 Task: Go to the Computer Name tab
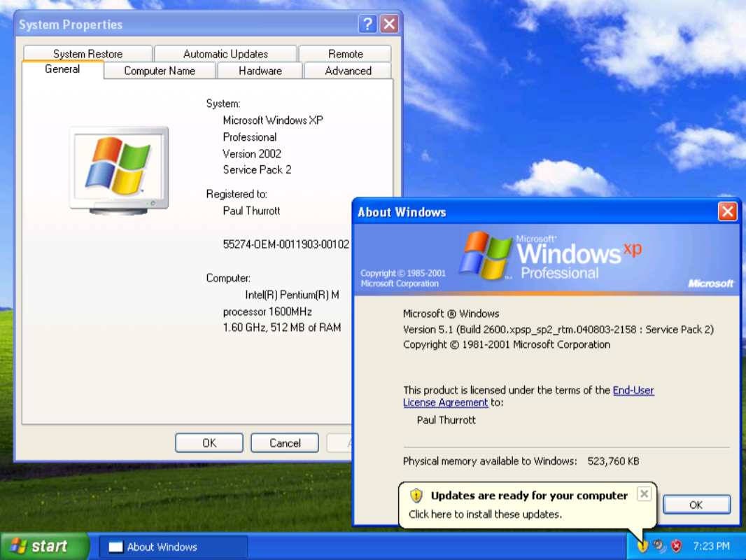[x=160, y=71]
